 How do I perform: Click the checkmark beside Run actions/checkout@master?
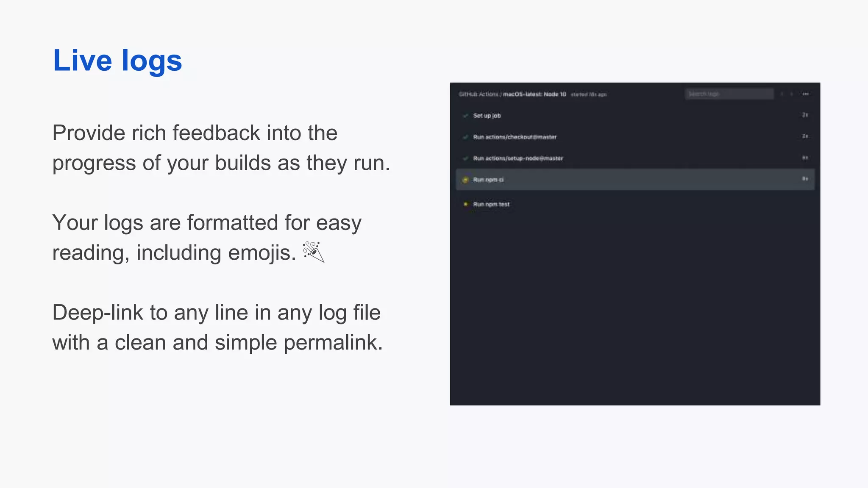pyautogui.click(x=465, y=137)
